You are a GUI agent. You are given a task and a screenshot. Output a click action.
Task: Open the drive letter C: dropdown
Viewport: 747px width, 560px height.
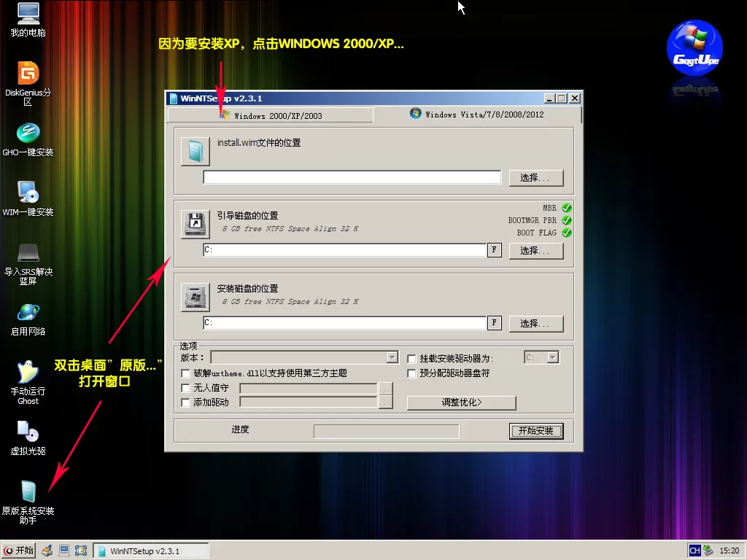click(552, 357)
